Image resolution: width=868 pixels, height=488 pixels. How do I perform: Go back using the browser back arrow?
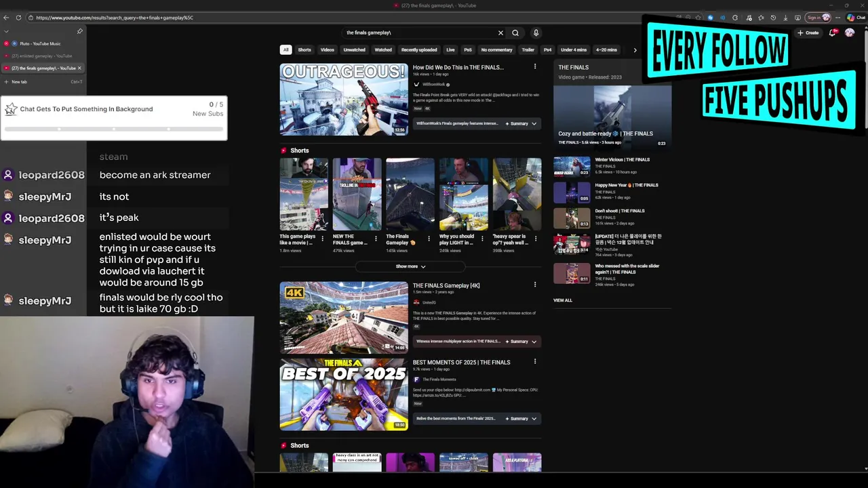click(x=7, y=18)
